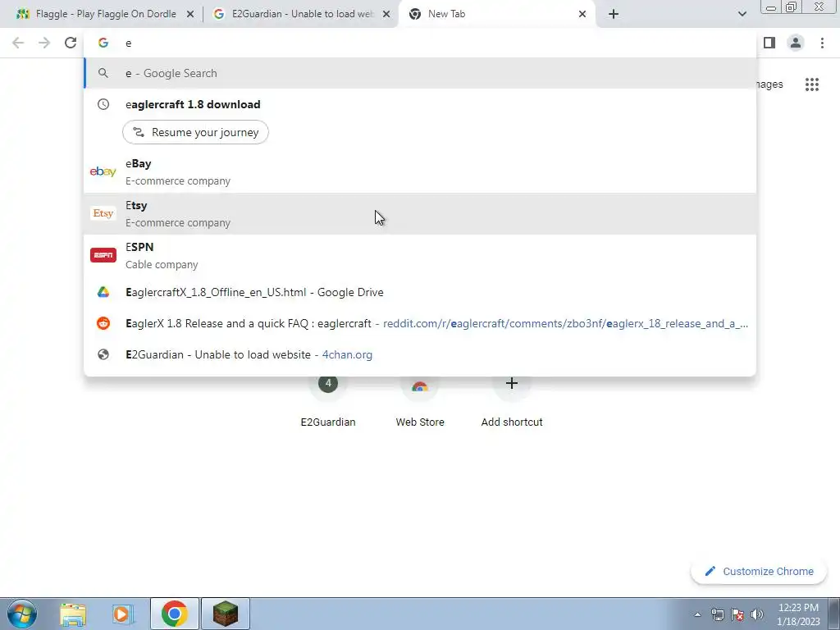Expand the tab search dropdown arrow
Screen dimensions: 840x630
(x=742, y=14)
